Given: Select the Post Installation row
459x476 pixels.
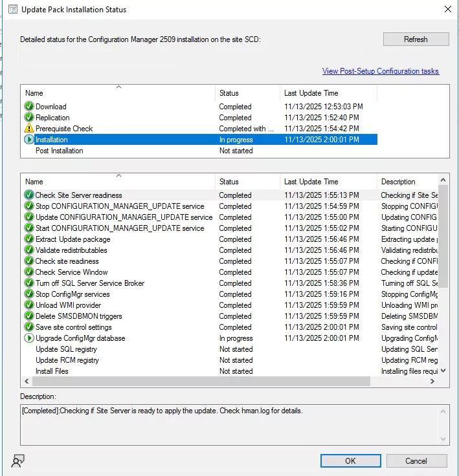Looking at the screenshot, I should pyautogui.click(x=199, y=151).
